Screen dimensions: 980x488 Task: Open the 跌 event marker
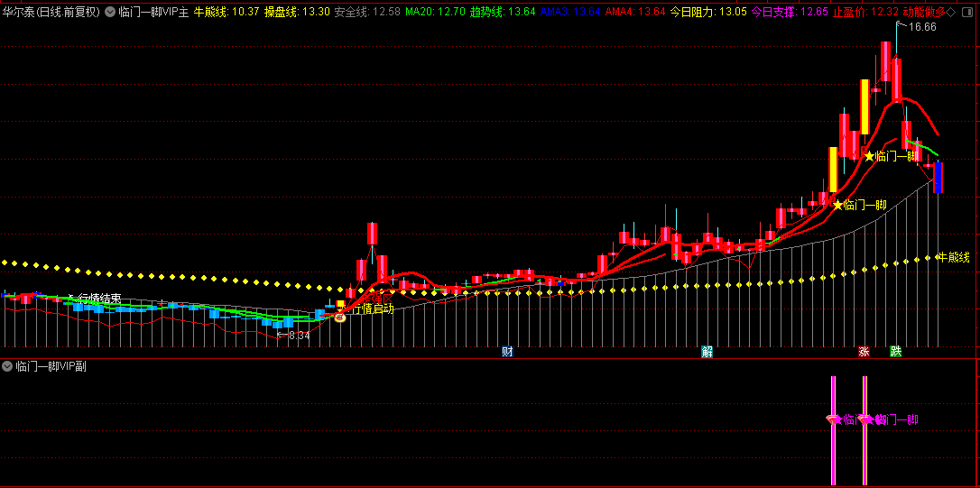pyautogui.click(x=895, y=352)
